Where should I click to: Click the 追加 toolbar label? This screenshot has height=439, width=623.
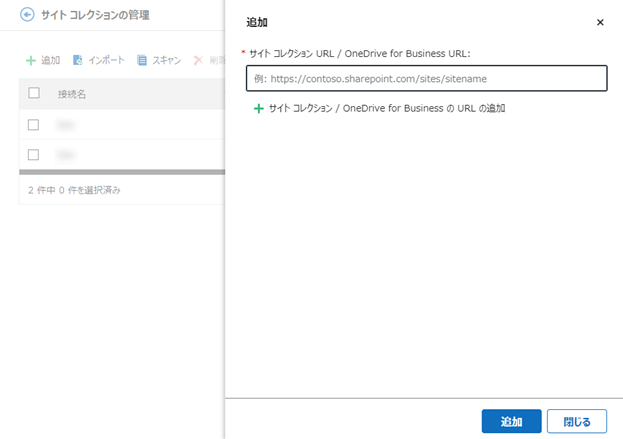(50, 60)
